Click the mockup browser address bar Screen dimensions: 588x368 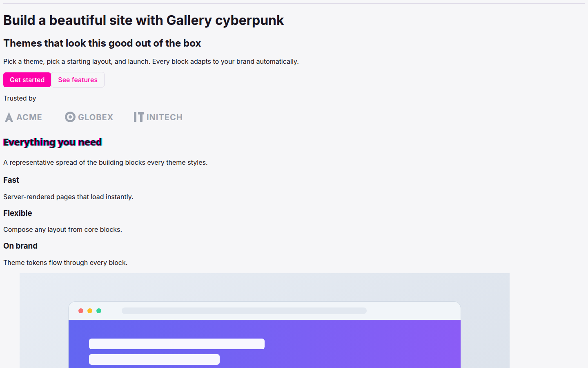pyautogui.click(x=244, y=311)
